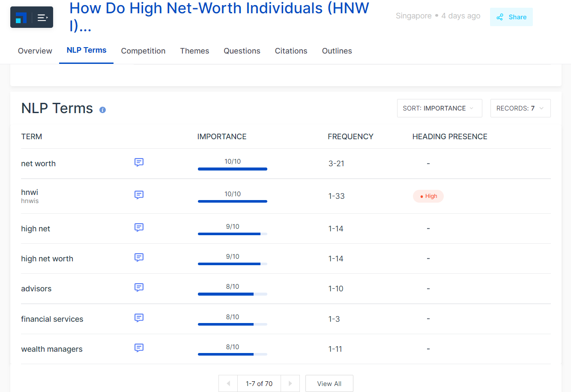Click the View All button
This screenshot has width=571, height=392.
click(x=329, y=383)
